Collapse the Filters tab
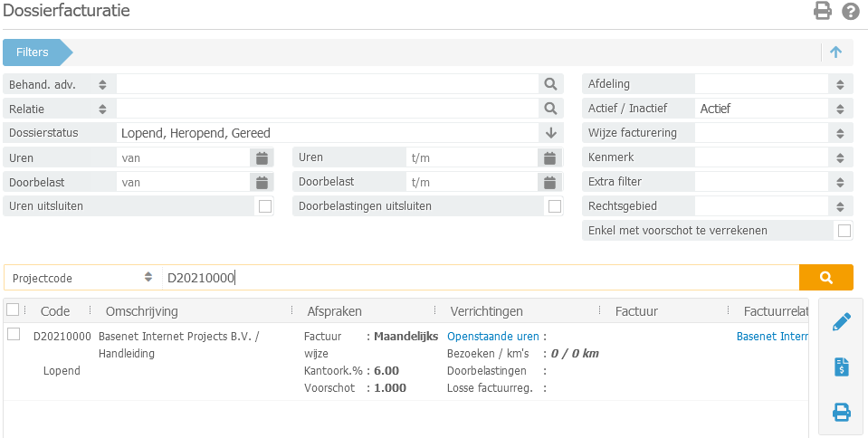Screen dimensions: 868x438 (835, 52)
